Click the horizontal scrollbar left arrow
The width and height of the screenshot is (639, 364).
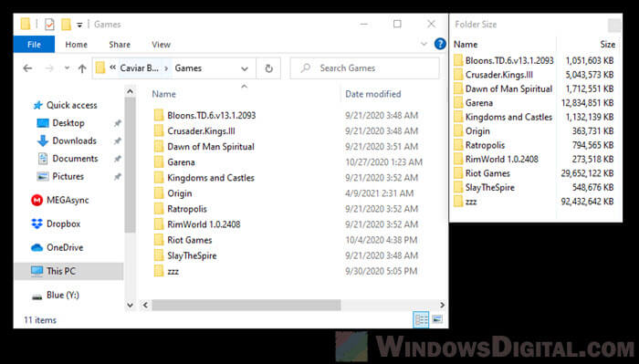(x=145, y=305)
